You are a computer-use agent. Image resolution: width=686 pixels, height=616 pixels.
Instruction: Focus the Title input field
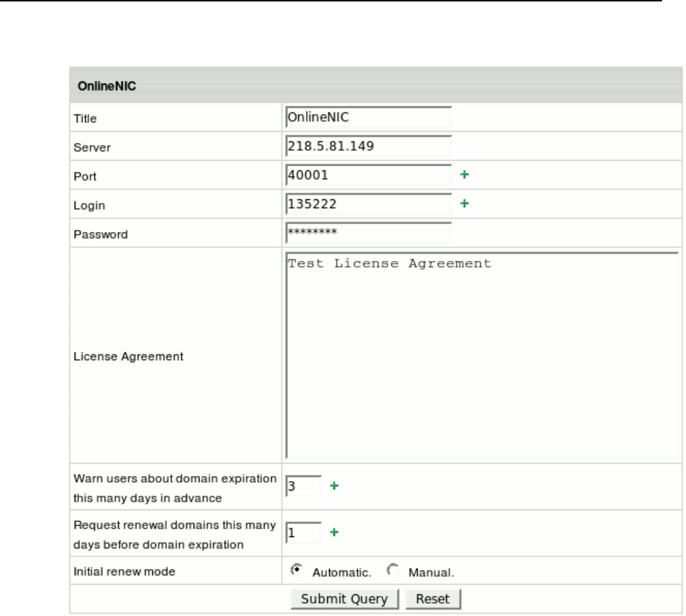tap(368, 117)
